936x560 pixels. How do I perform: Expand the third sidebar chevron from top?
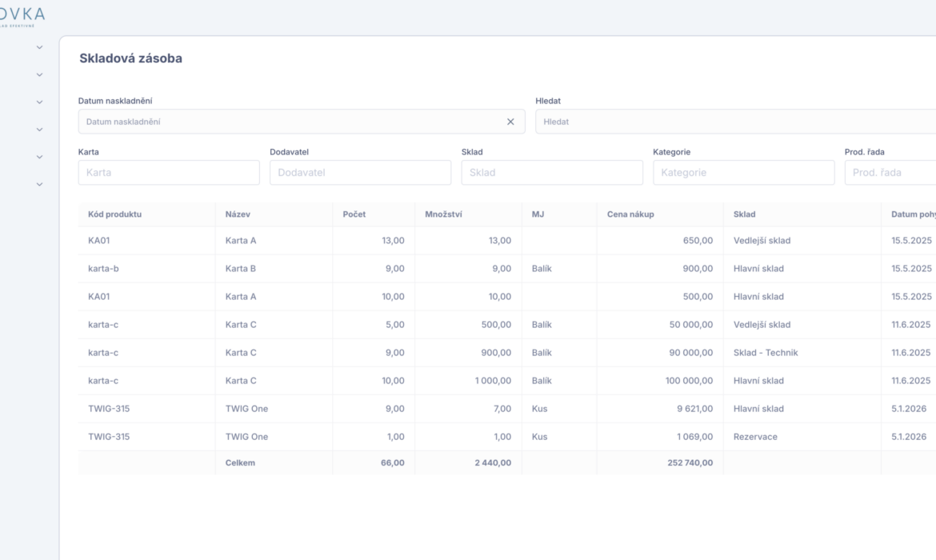click(x=39, y=102)
